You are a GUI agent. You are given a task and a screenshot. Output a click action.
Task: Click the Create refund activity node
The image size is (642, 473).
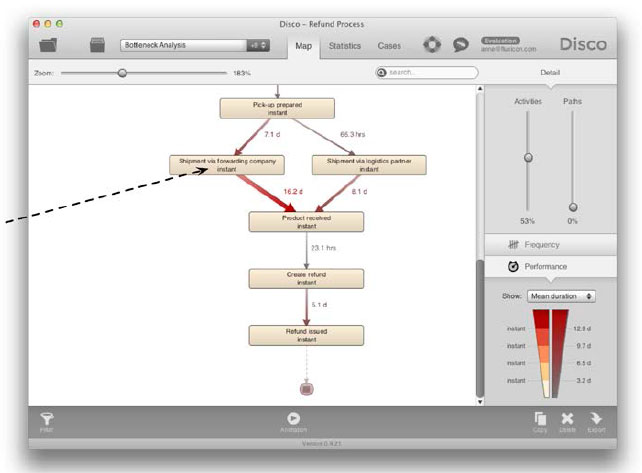306,278
